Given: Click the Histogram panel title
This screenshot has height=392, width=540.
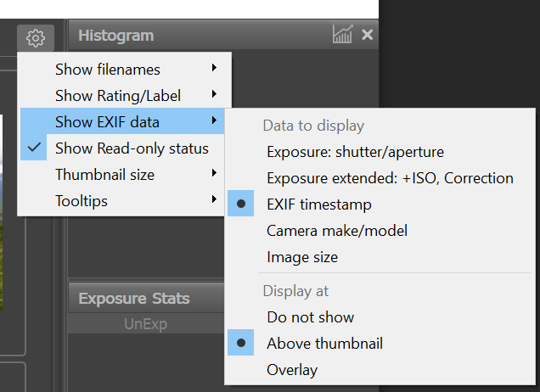Looking at the screenshot, I should pyautogui.click(x=116, y=36).
